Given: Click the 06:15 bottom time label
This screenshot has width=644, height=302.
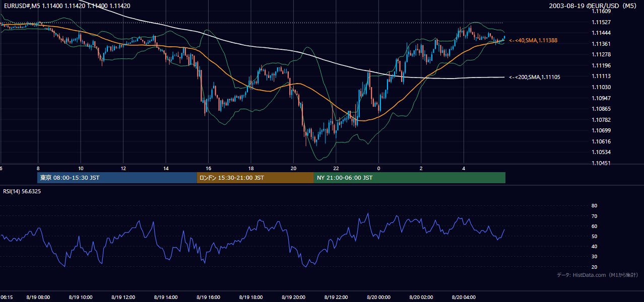Looking at the screenshot, I should coord(7,297).
